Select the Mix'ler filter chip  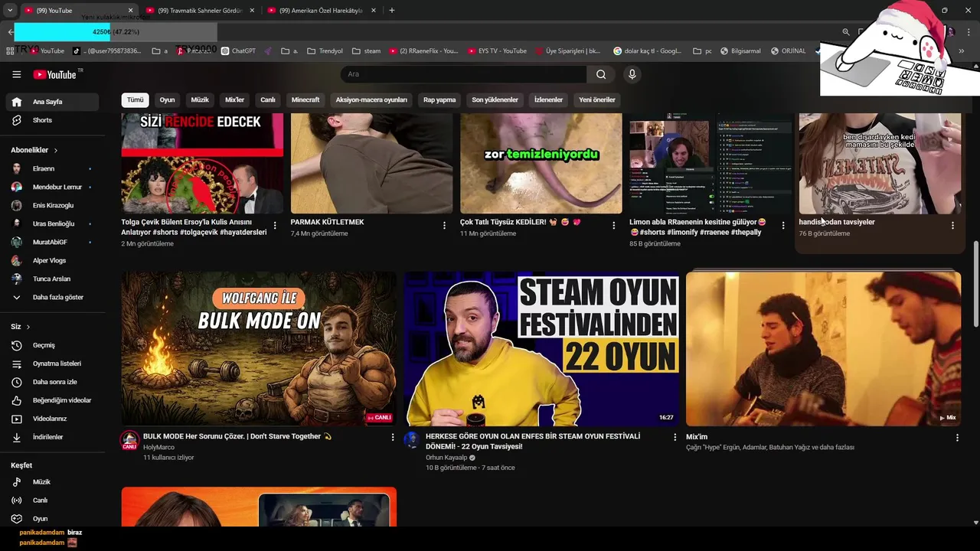coord(234,100)
